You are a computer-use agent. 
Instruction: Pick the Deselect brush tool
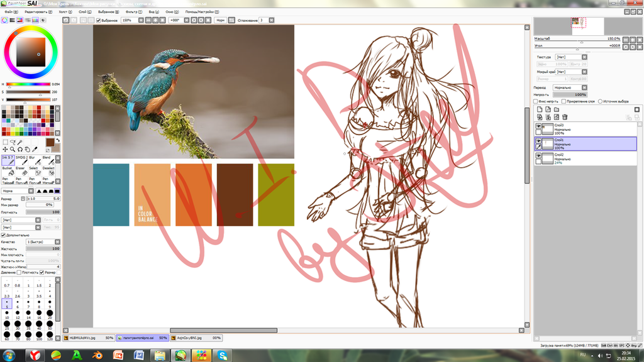pyautogui.click(x=48, y=171)
